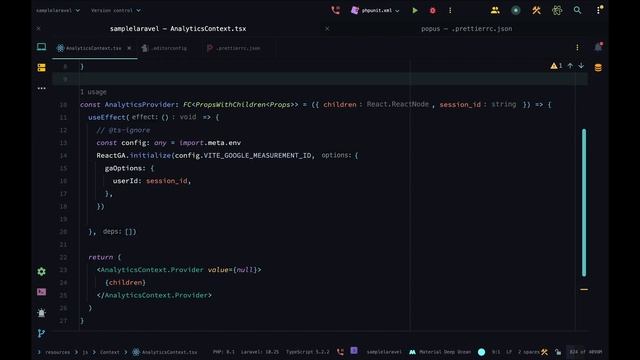The width and height of the screenshot is (640, 360).
Task: Click the memory usage indicator
Action: (586, 352)
